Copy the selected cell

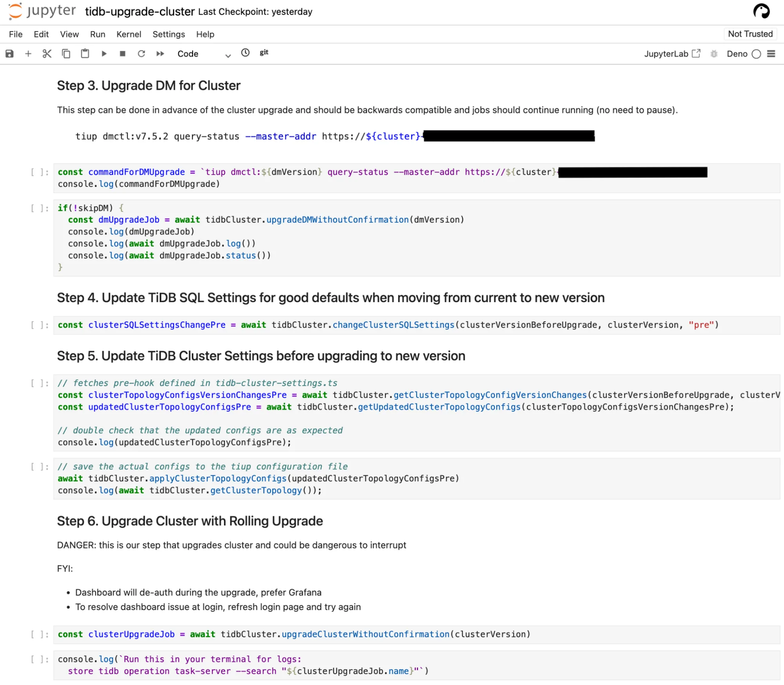[x=66, y=54]
